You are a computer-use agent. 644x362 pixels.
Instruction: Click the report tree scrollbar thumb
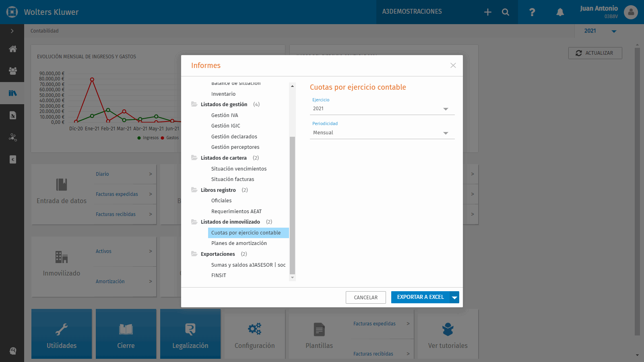coord(292,205)
